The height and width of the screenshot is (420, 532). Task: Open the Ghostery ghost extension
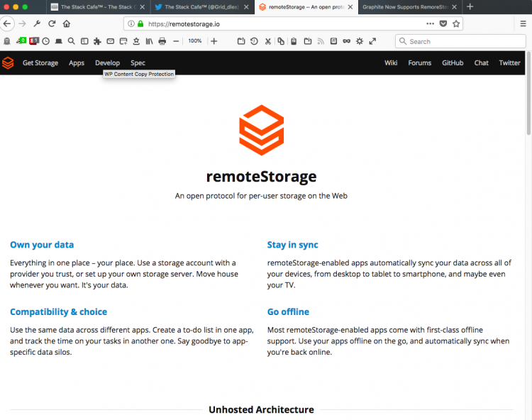point(7,41)
